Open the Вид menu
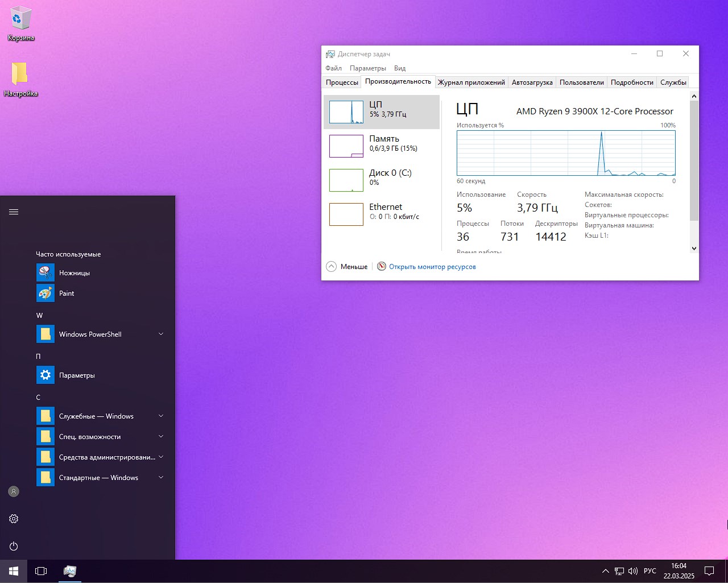 (400, 68)
